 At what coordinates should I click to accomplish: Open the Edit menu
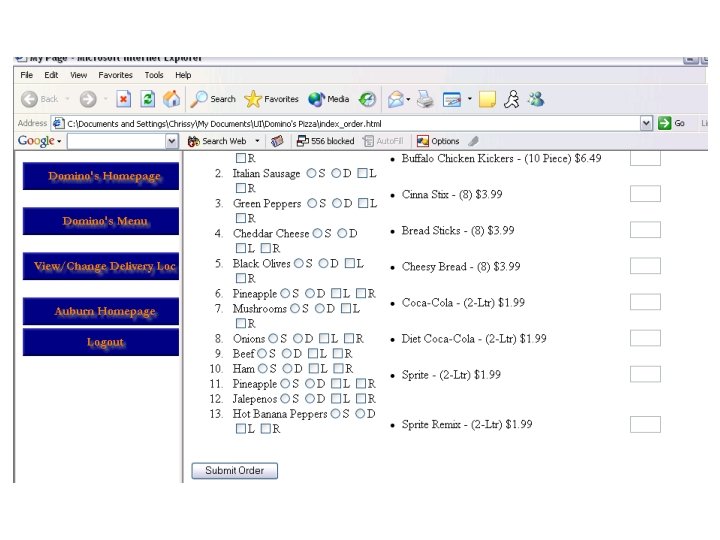tap(51, 75)
